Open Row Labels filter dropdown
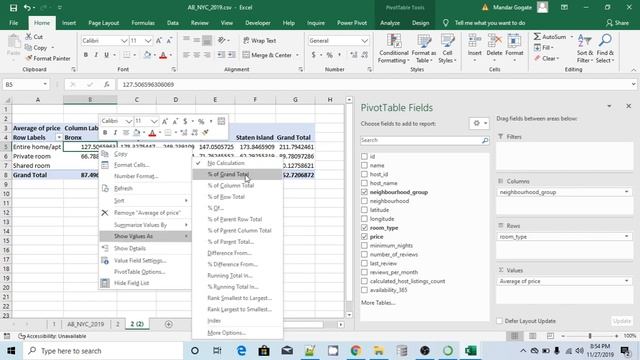 pyautogui.click(x=59, y=138)
